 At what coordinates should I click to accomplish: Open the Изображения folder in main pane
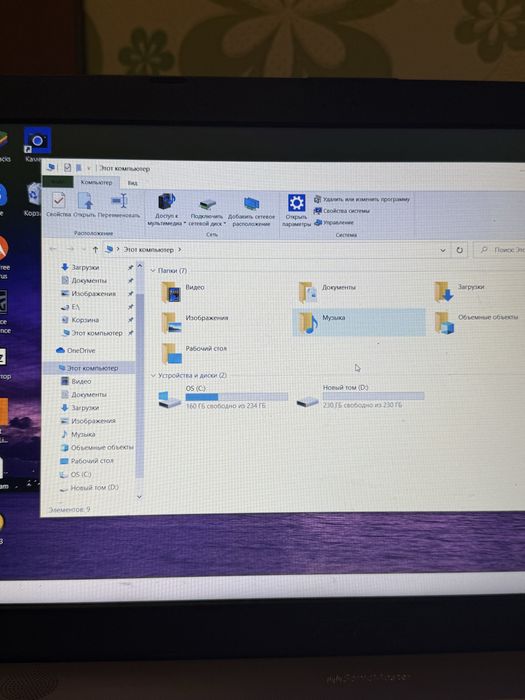[195, 322]
